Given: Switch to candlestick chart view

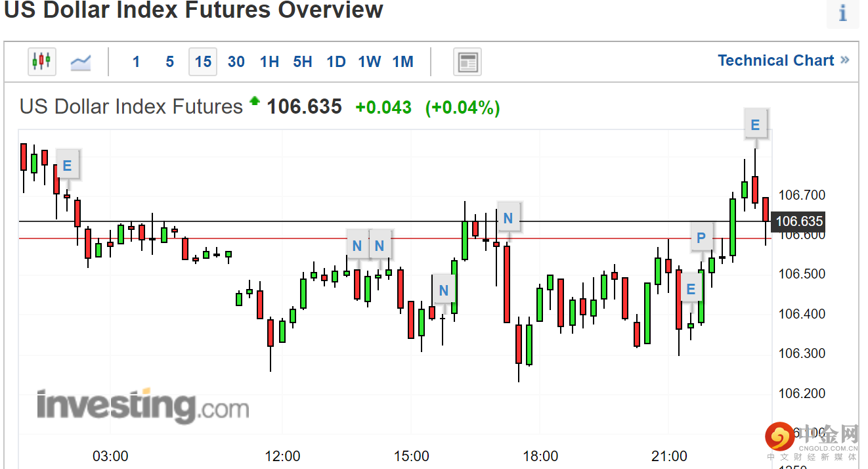Looking at the screenshot, I should coord(42,62).
